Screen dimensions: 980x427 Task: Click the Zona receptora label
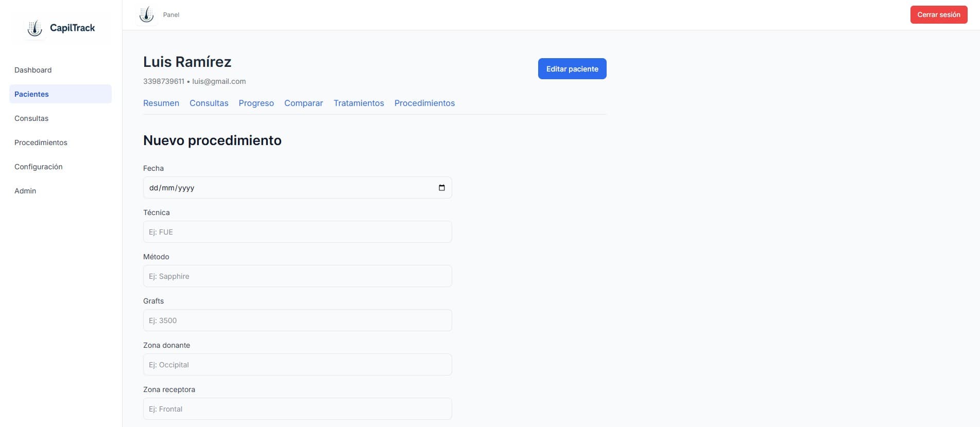click(x=169, y=389)
